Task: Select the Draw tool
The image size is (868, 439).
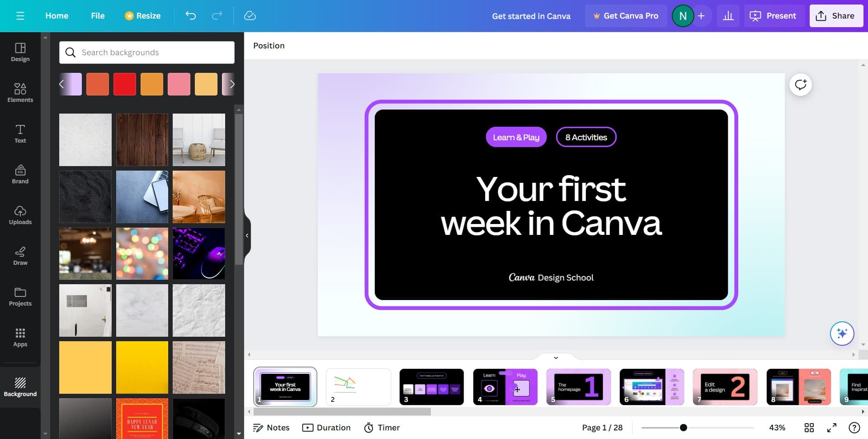Action: click(x=20, y=256)
